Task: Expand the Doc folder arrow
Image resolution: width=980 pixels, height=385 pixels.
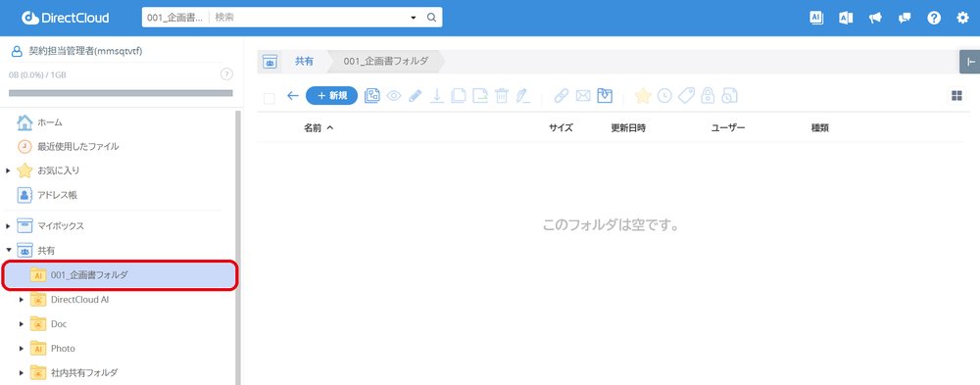Action: pos(22,323)
